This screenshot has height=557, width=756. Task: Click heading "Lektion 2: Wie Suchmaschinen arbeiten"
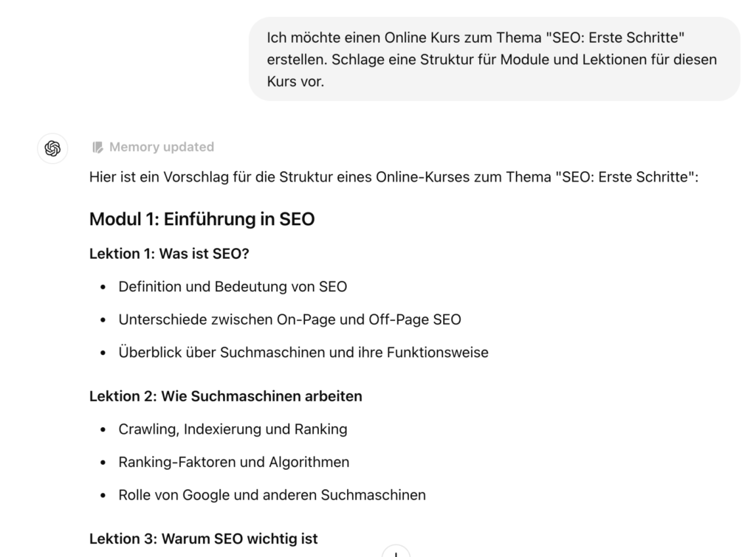click(x=225, y=396)
